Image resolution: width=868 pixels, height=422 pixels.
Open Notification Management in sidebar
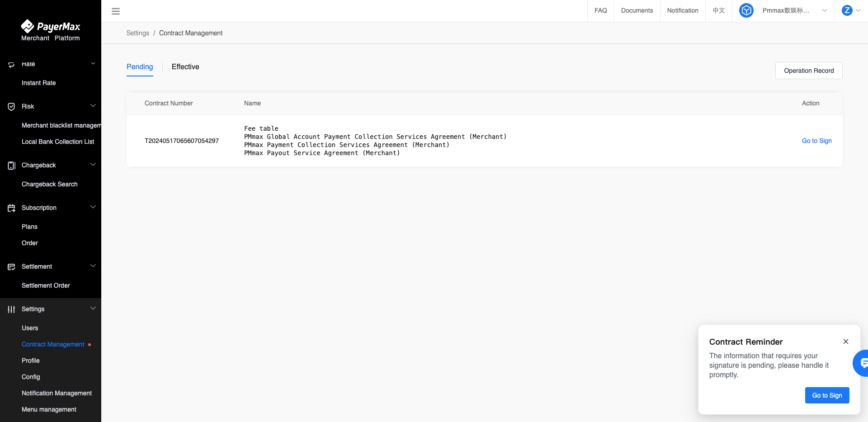click(57, 394)
